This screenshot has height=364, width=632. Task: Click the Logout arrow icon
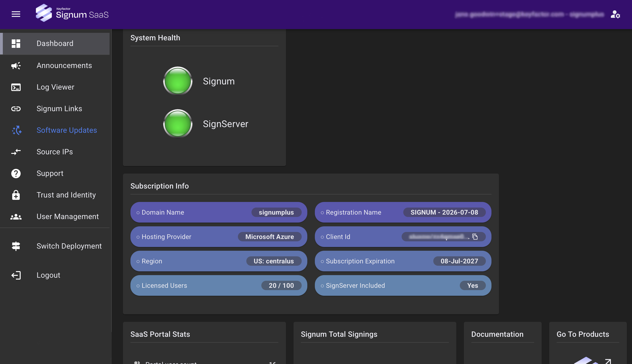click(16, 275)
